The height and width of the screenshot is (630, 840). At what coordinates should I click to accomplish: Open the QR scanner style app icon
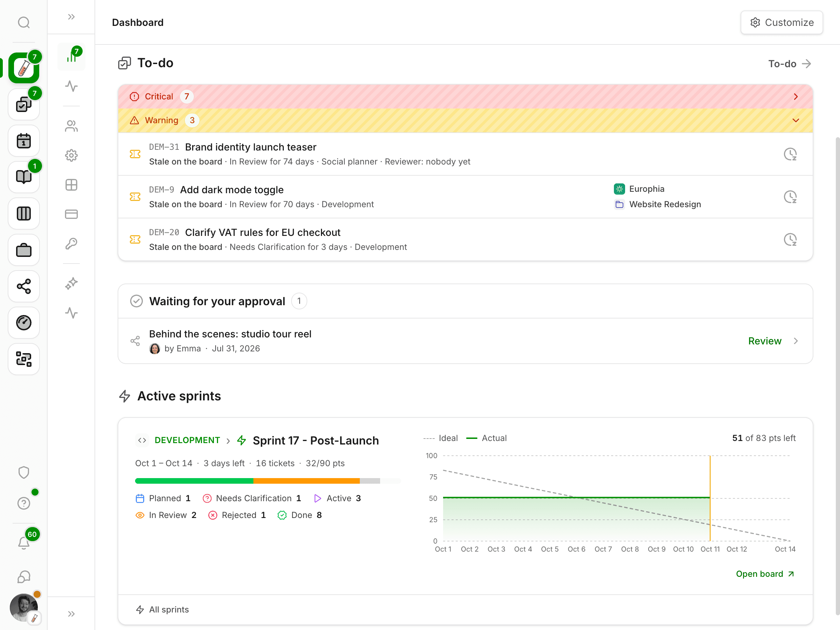click(x=23, y=359)
